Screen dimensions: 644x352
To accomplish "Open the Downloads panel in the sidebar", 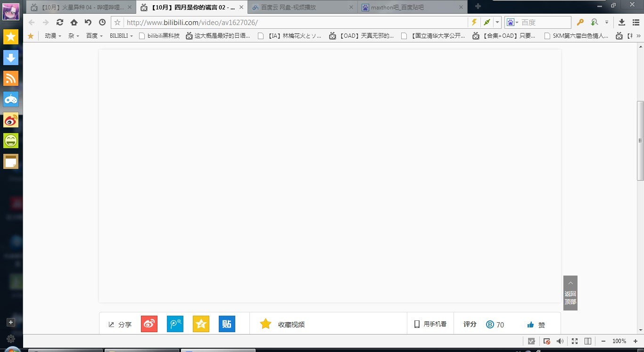I will [11, 58].
